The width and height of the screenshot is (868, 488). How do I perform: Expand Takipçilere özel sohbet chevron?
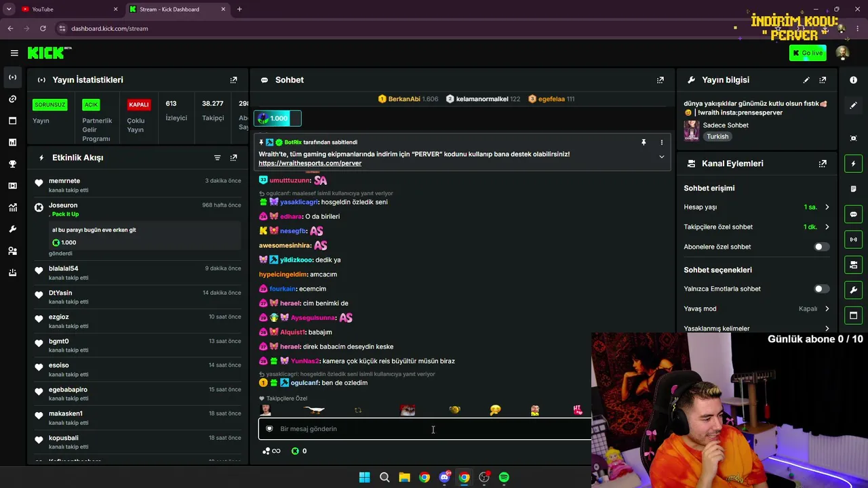click(x=827, y=227)
